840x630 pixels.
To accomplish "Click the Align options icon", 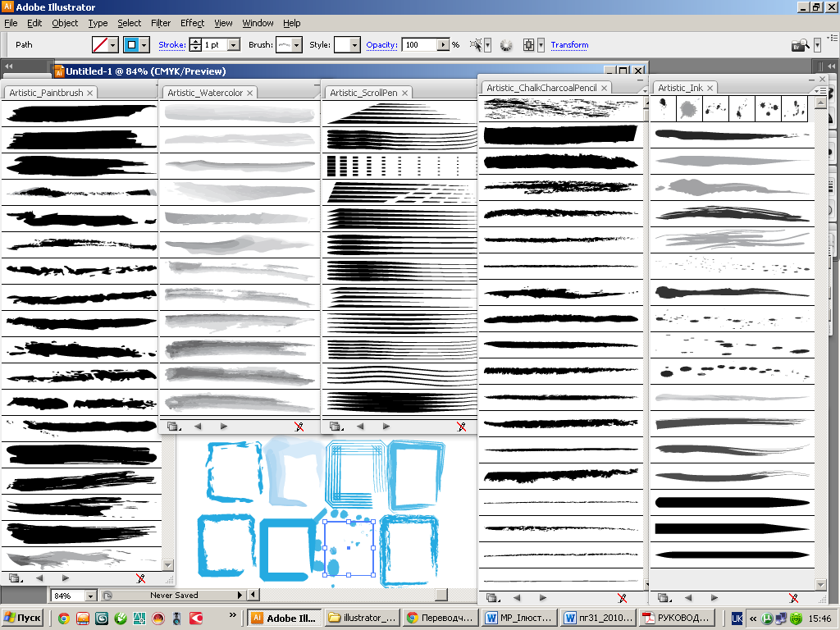I will tap(528, 45).
